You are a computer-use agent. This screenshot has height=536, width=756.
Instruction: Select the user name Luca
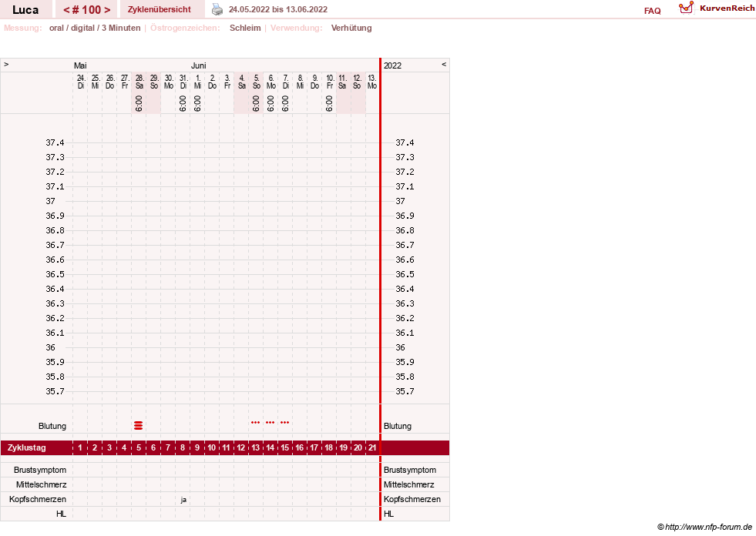pyautogui.click(x=25, y=10)
